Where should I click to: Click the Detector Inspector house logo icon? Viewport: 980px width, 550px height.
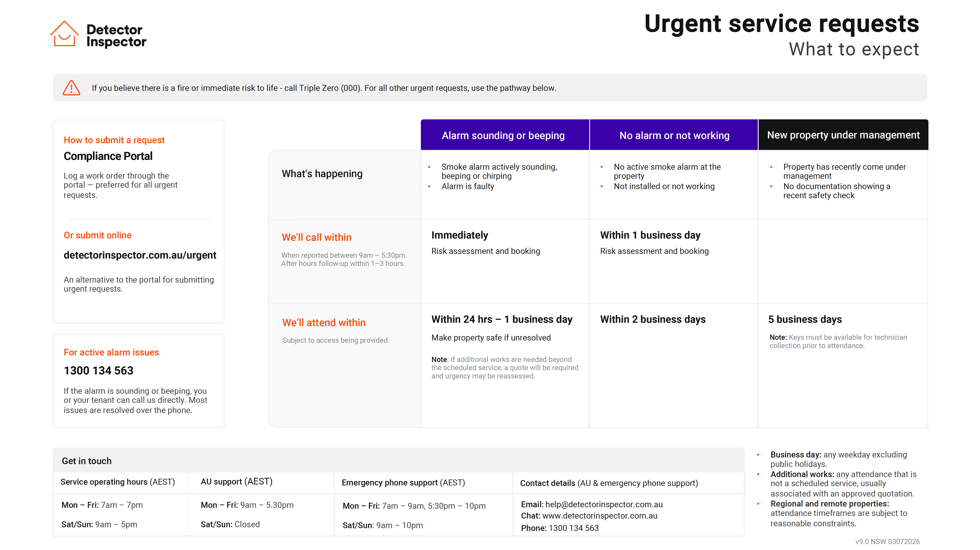[64, 34]
